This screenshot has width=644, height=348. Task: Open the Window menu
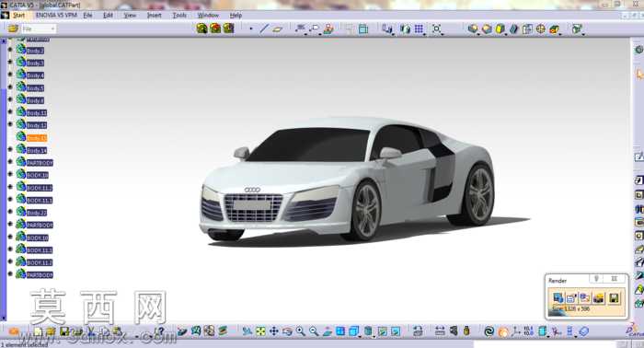[208, 16]
